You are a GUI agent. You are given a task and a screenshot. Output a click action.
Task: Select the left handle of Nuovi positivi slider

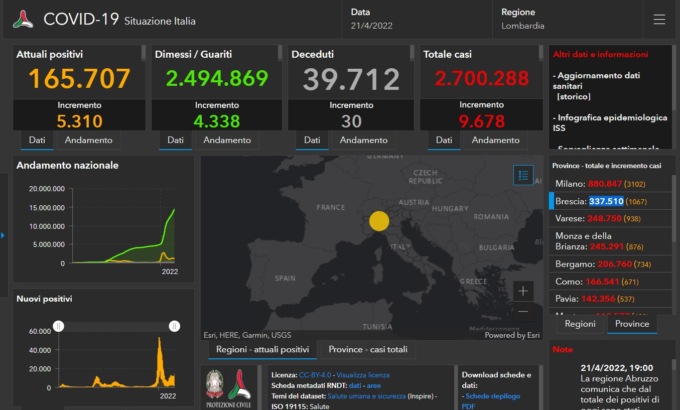59,326
